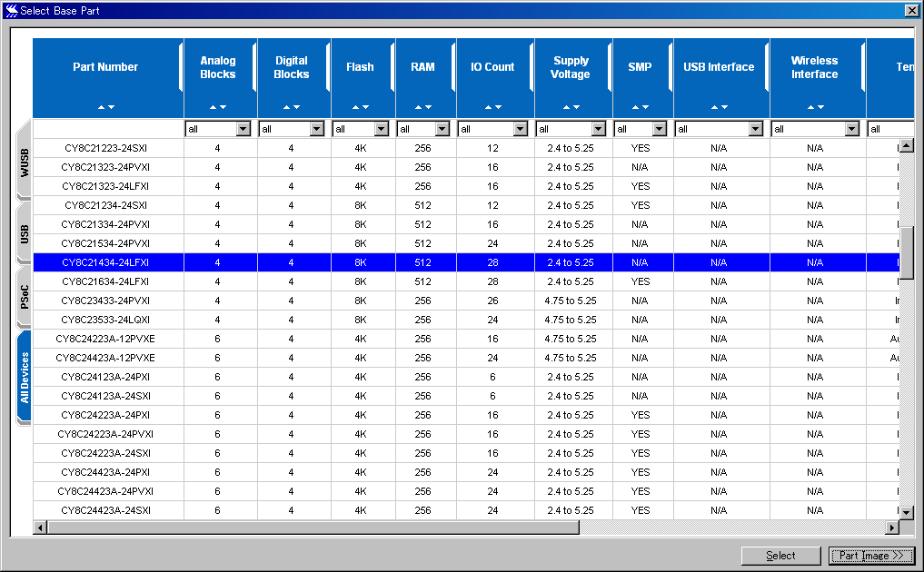This screenshot has width=924, height=572.
Task: Click the up sort arrow under Part Number
Action: pos(102,107)
